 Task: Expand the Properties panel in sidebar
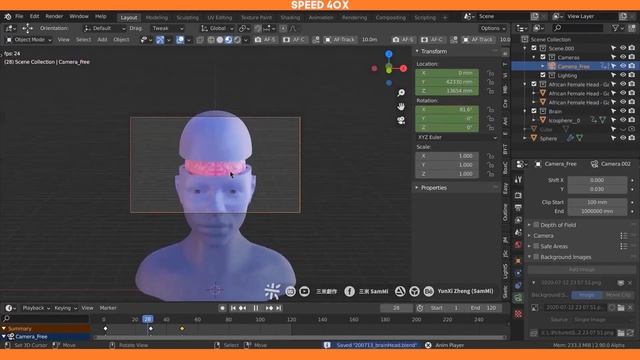point(417,188)
